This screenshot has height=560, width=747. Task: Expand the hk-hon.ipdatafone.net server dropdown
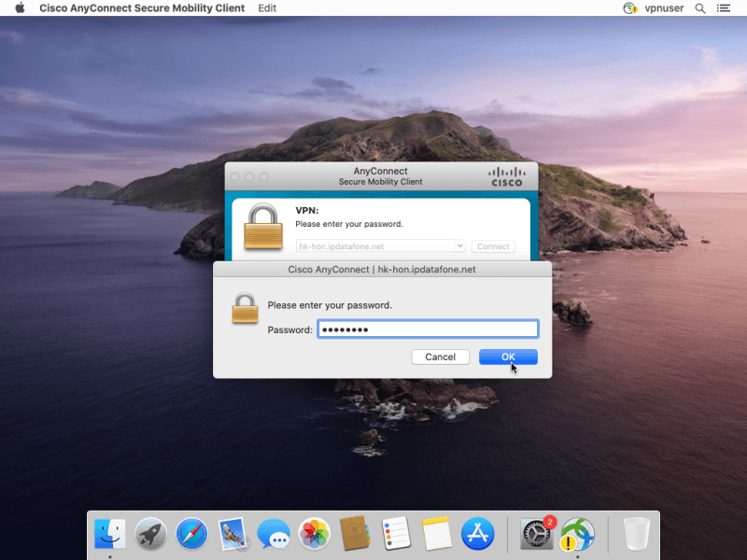pyautogui.click(x=459, y=246)
